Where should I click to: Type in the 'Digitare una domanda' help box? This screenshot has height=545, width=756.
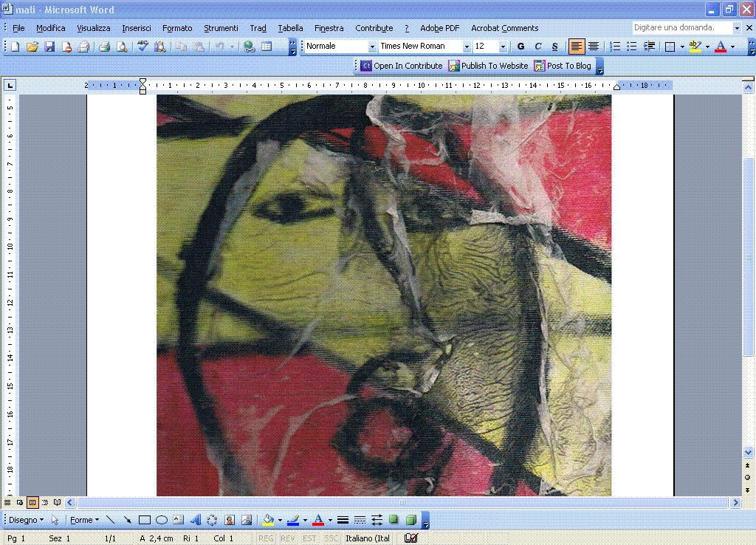[x=682, y=27]
